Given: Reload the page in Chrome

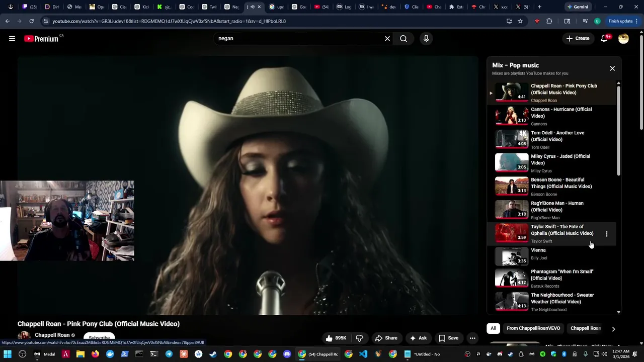Looking at the screenshot, I should point(31,21).
